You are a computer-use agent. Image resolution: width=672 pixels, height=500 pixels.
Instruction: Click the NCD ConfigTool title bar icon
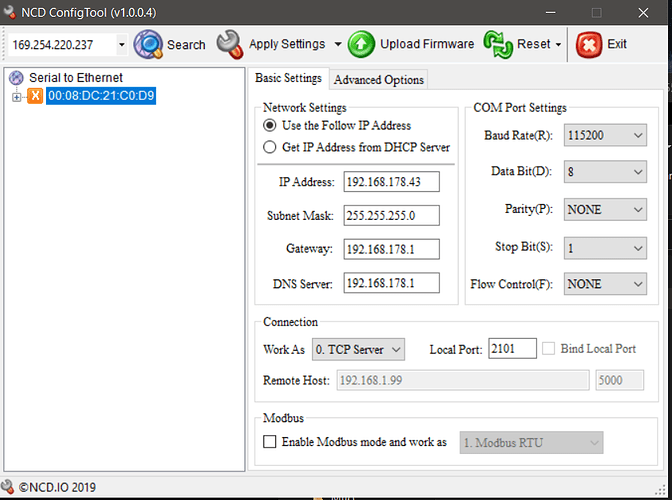click(x=9, y=12)
